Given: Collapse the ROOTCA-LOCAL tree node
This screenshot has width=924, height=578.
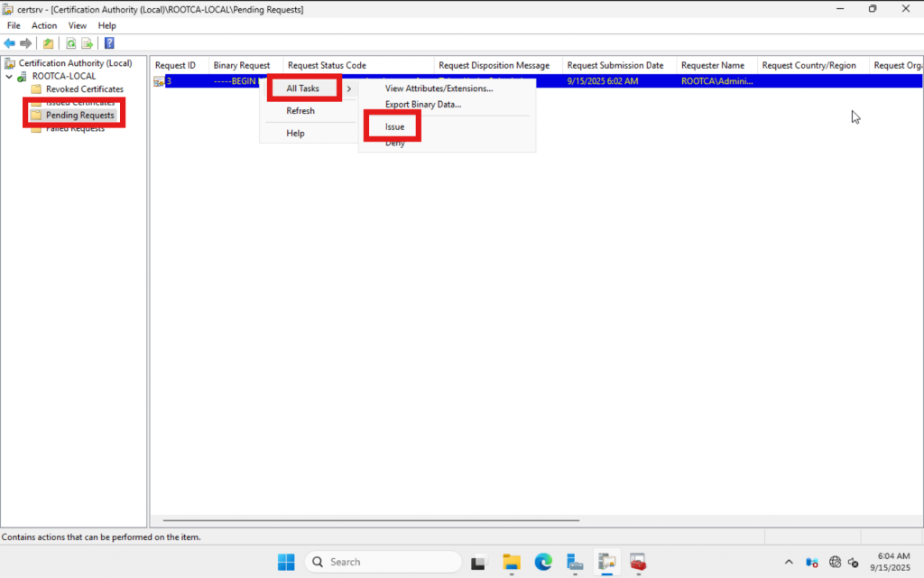Looking at the screenshot, I should [9, 77].
